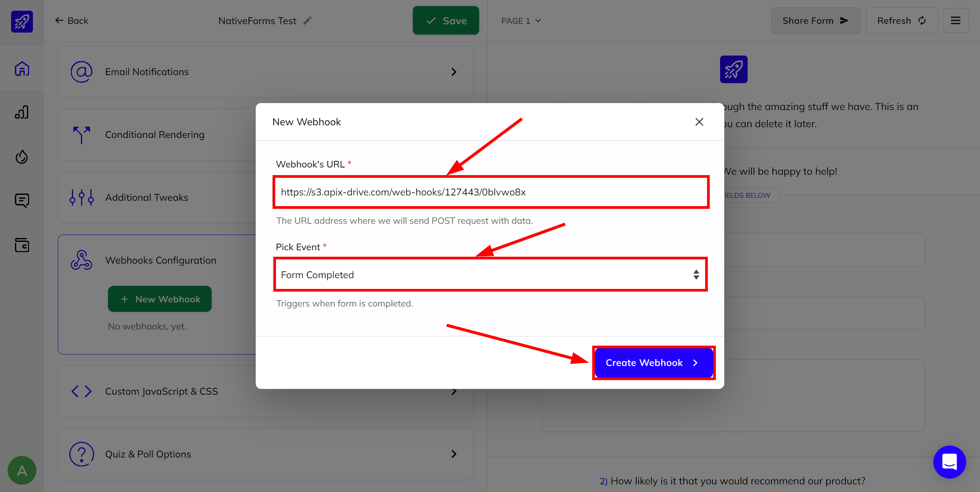Click the Webhook's URL input field
Screen dimensions: 980x492
click(x=491, y=192)
